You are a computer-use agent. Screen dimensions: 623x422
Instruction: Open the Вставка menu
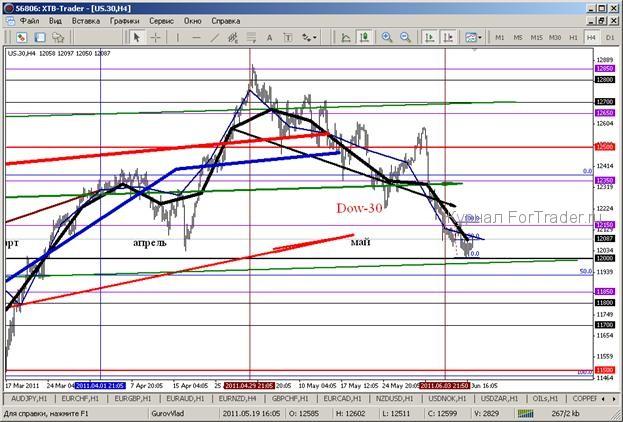[x=86, y=21]
